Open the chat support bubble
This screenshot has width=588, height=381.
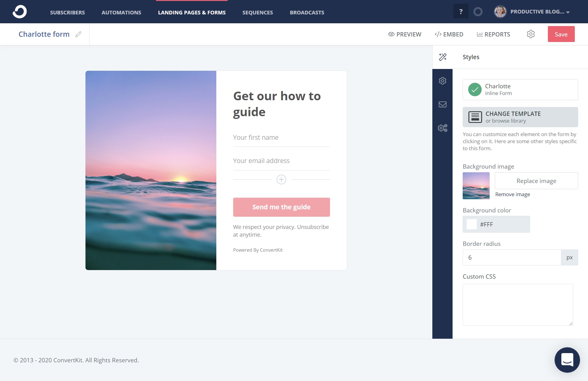(x=567, y=360)
